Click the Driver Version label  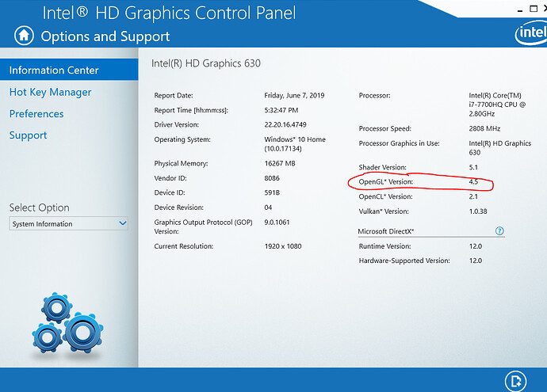point(177,125)
